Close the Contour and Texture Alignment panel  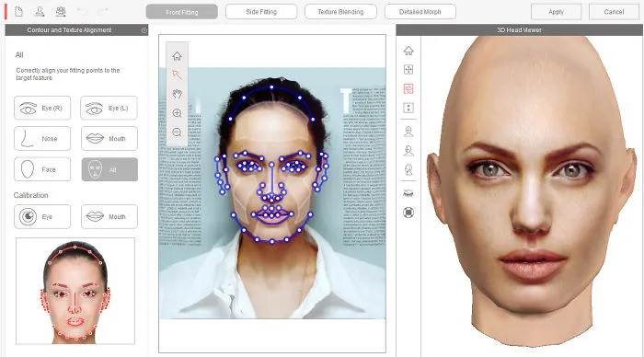(144, 30)
